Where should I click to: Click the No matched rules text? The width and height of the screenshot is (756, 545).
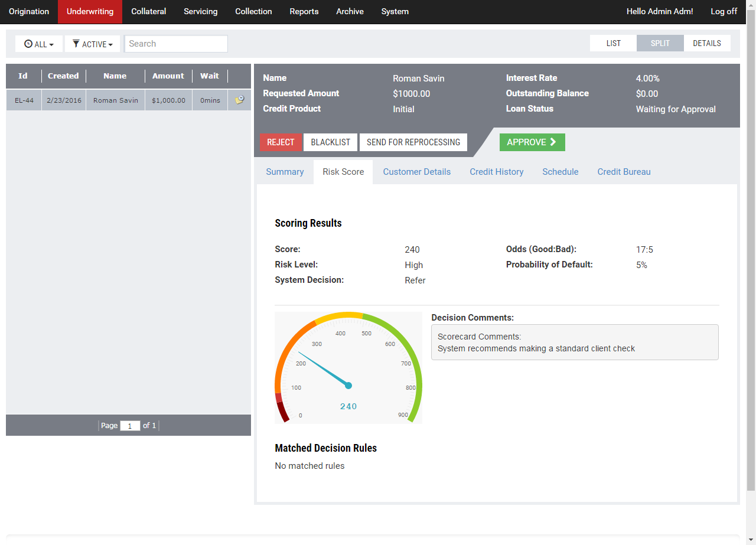tap(309, 466)
